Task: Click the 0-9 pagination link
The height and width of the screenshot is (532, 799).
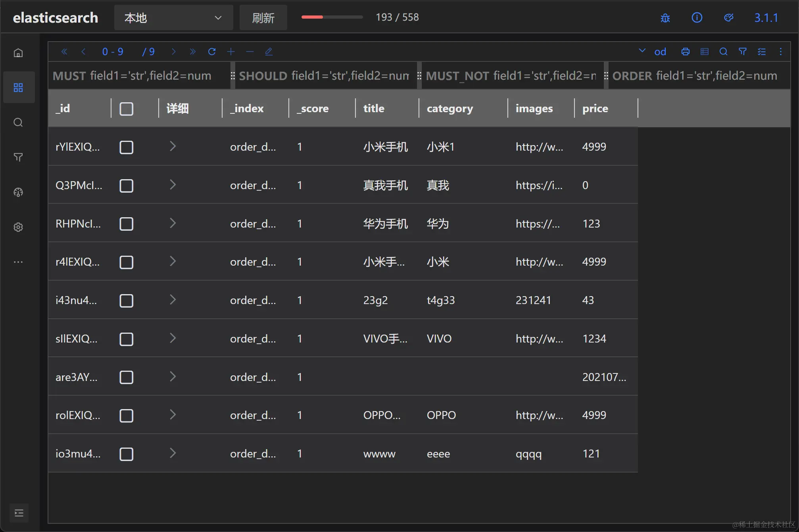Action: pyautogui.click(x=113, y=52)
